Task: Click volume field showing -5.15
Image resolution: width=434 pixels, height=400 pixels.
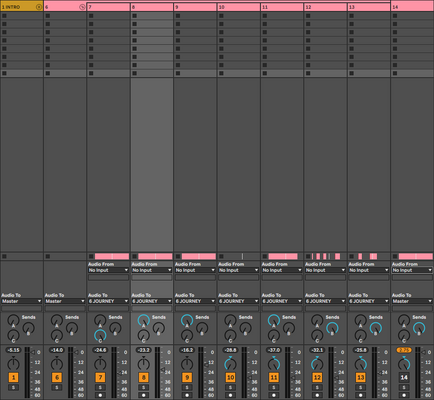Action: 13,350
